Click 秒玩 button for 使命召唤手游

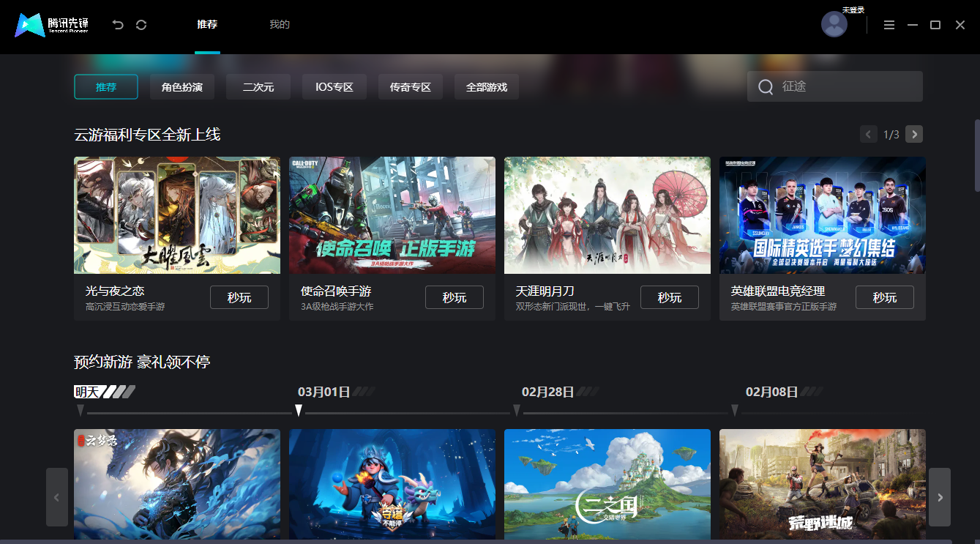point(455,297)
